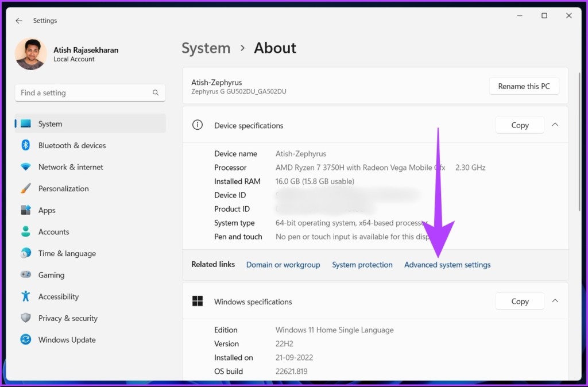Click the vertical scrollbar on the right
This screenshot has width=588, height=387.
[x=579, y=141]
